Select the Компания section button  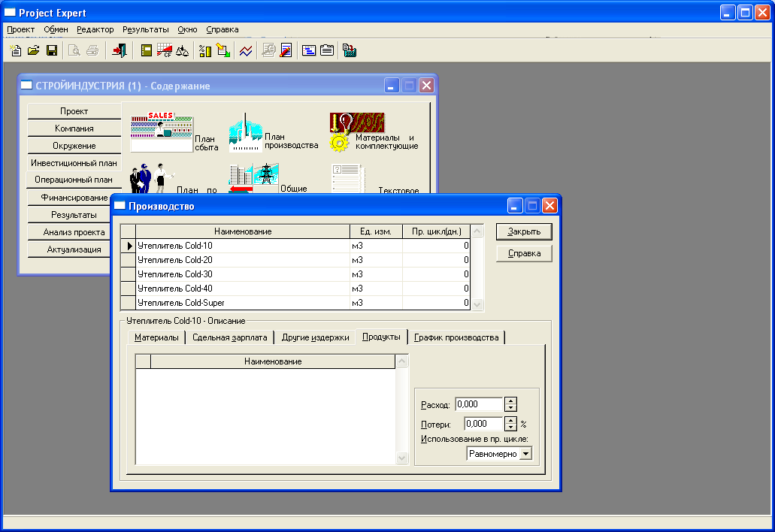74,128
